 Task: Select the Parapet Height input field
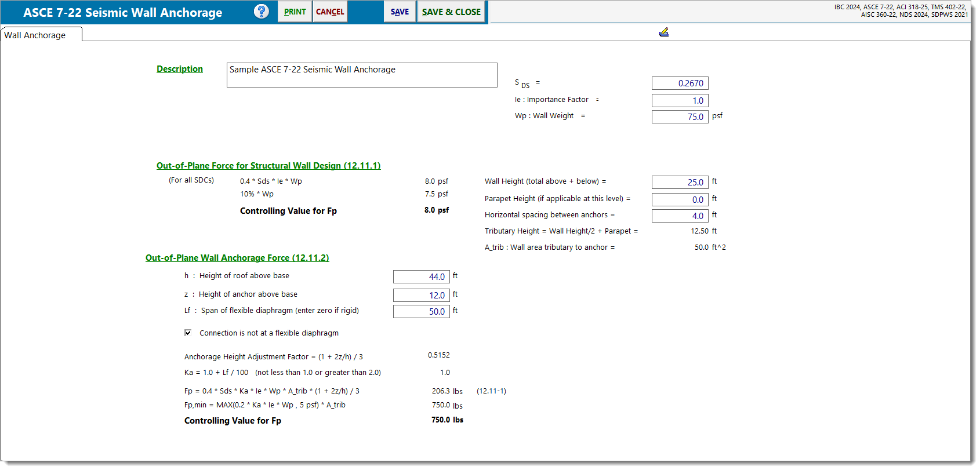pyautogui.click(x=680, y=200)
